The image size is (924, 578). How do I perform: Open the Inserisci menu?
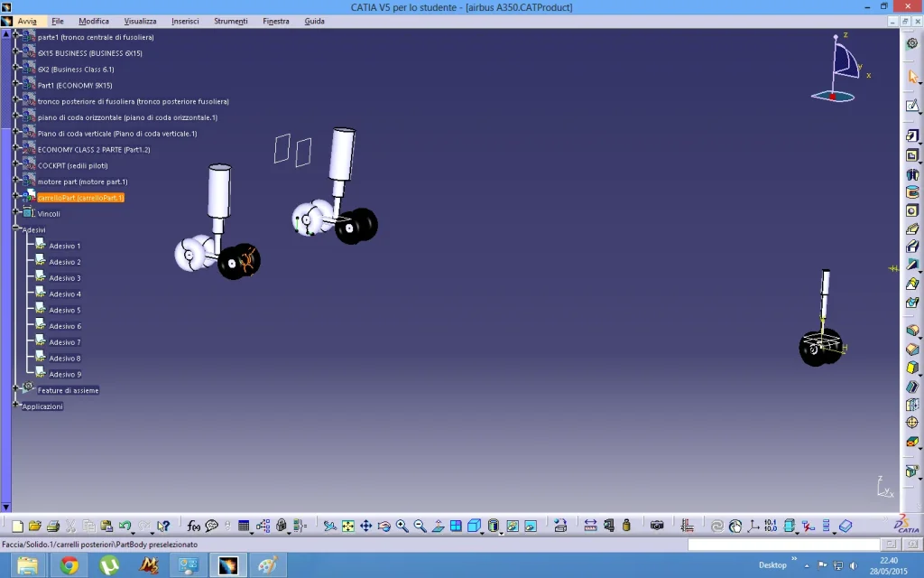point(185,22)
